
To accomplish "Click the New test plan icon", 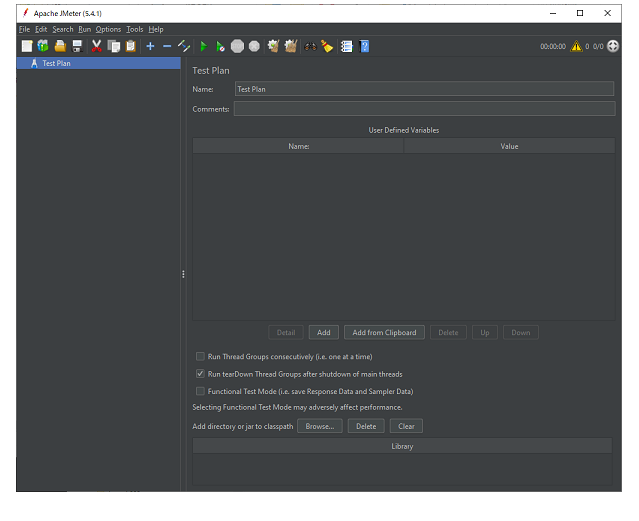I will (27, 46).
